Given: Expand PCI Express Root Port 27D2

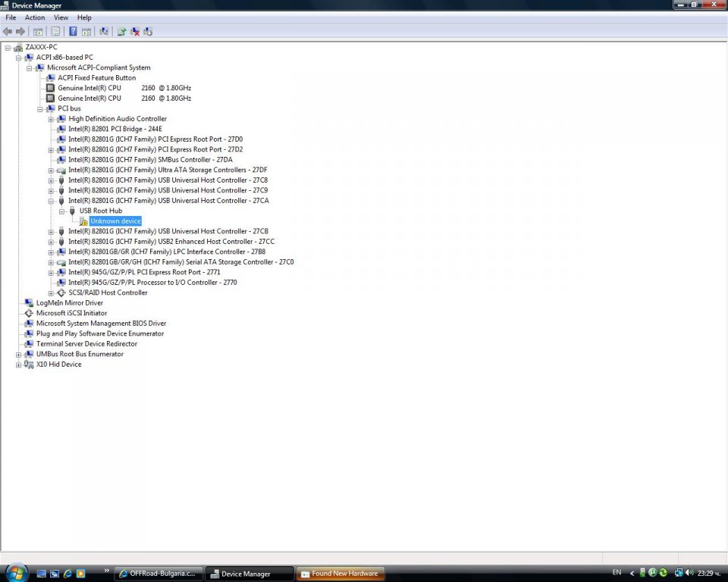Looking at the screenshot, I should click(51, 150).
